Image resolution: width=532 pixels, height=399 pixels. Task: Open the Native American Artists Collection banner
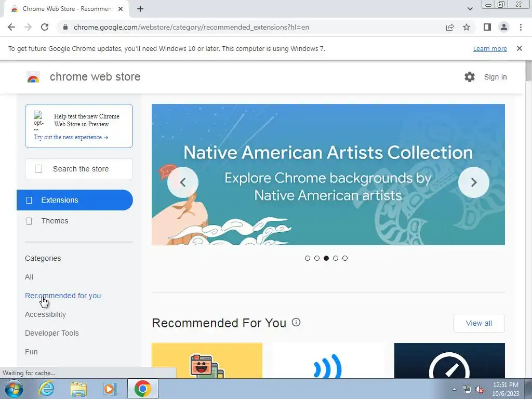click(328, 175)
